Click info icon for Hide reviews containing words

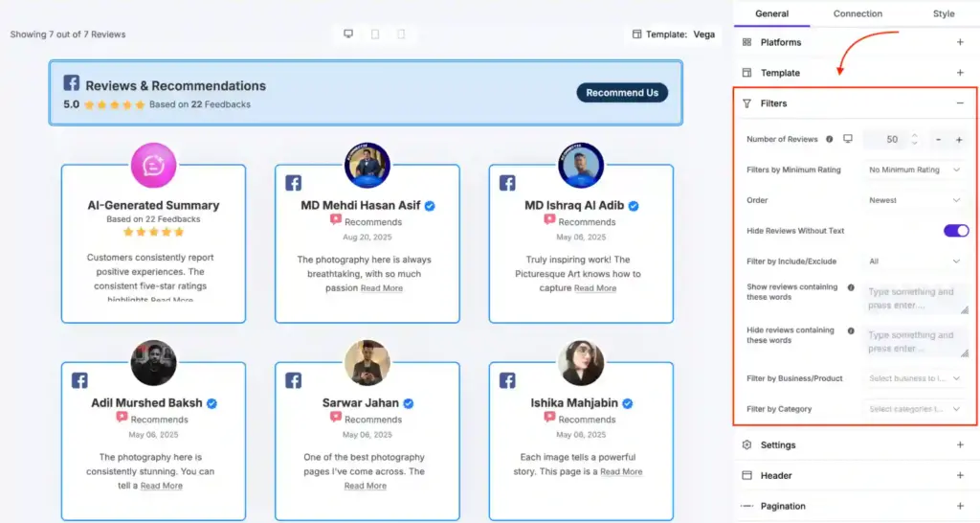click(851, 330)
